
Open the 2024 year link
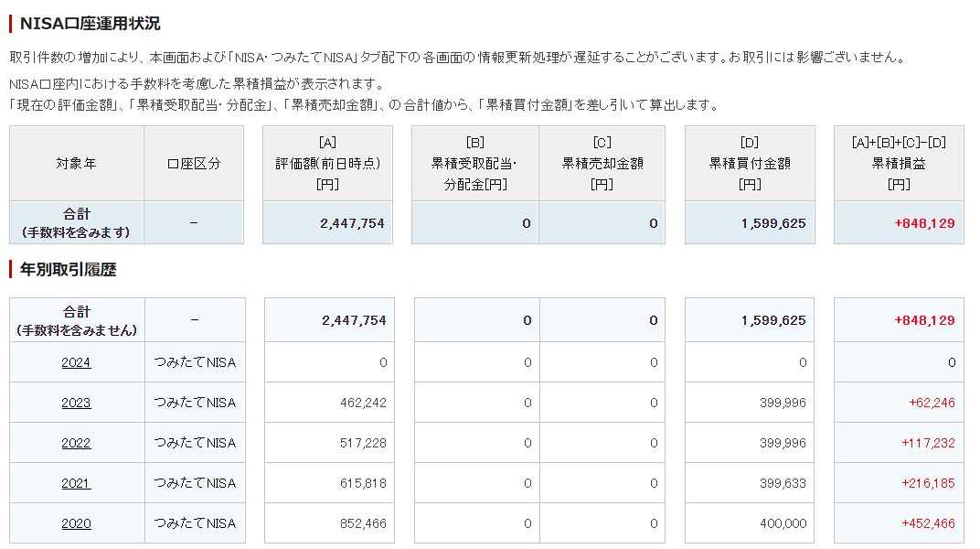pos(76,362)
